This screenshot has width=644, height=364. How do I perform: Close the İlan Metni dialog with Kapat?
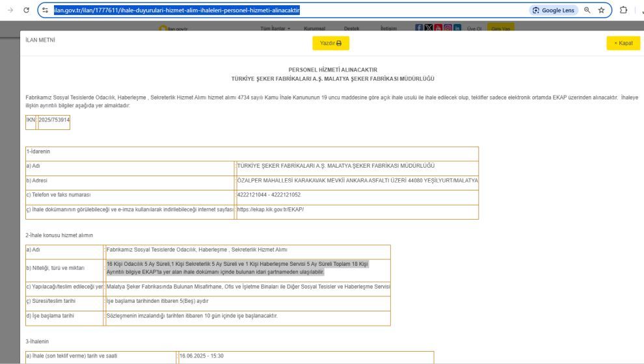[x=623, y=43]
